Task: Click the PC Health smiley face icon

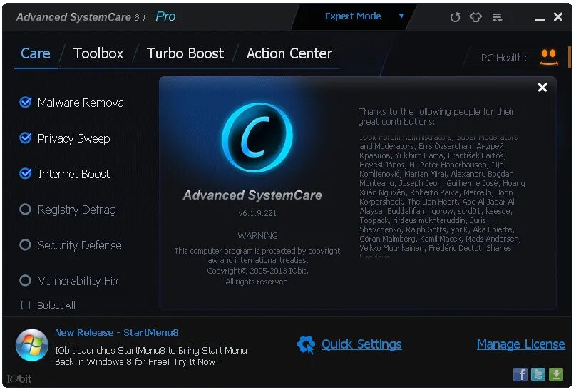Action: pos(549,57)
